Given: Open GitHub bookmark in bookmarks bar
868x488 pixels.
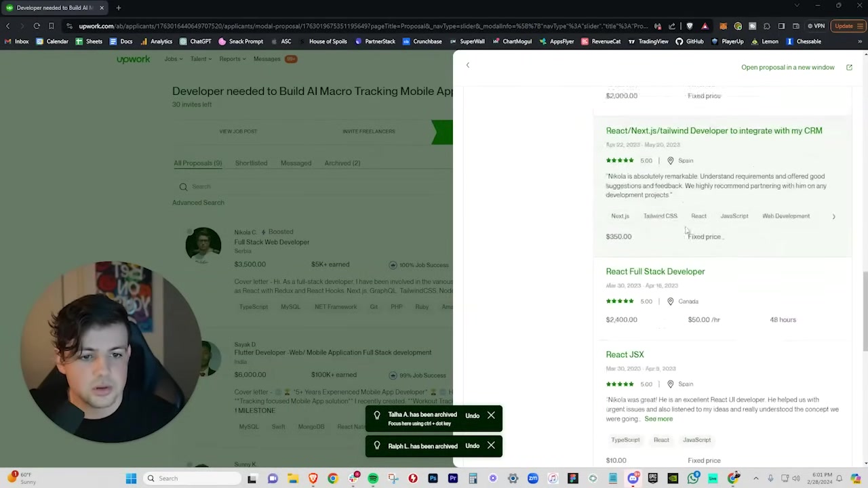Looking at the screenshot, I should point(689,41).
